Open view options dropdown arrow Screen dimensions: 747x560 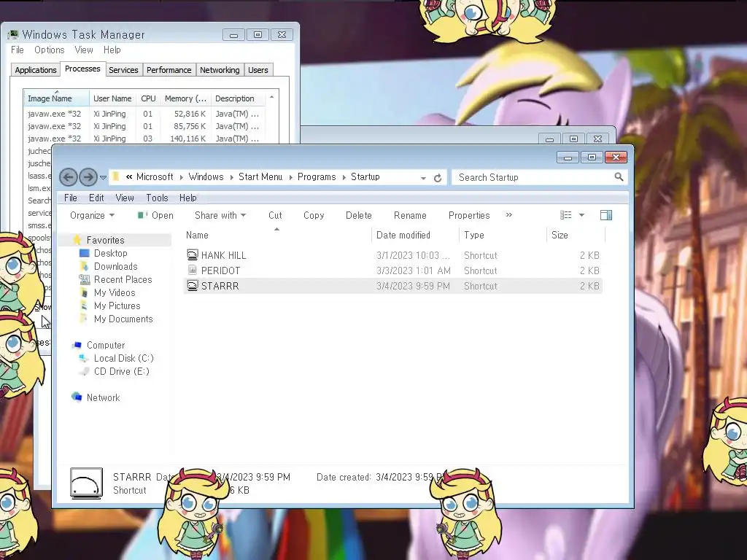pyautogui.click(x=581, y=215)
